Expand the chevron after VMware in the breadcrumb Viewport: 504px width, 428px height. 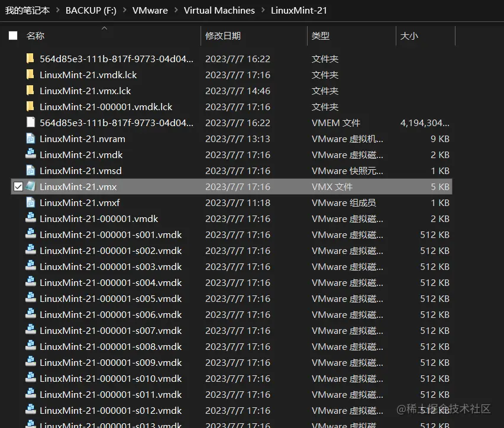176,10
